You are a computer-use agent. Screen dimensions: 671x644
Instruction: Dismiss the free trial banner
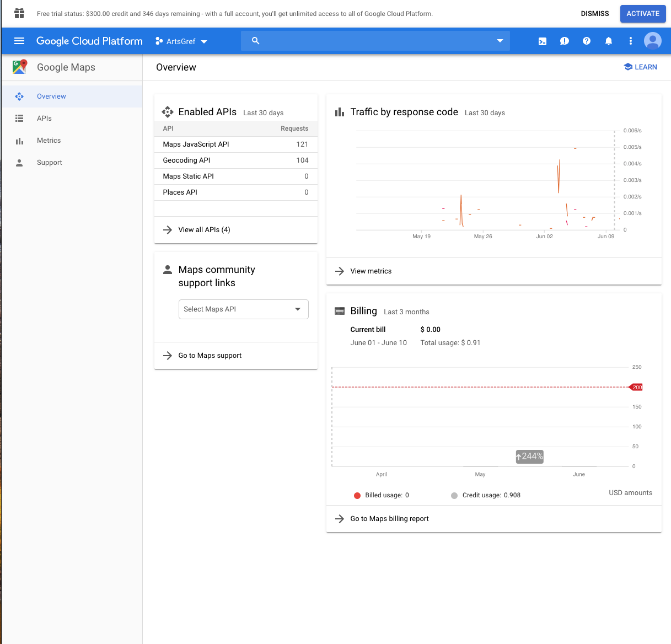(x=594, y=14)
